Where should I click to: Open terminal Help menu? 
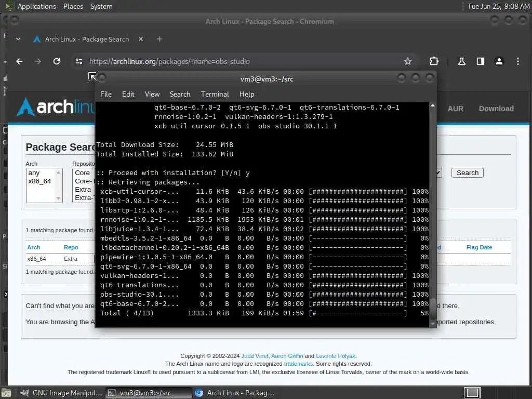tap(247, 95)
